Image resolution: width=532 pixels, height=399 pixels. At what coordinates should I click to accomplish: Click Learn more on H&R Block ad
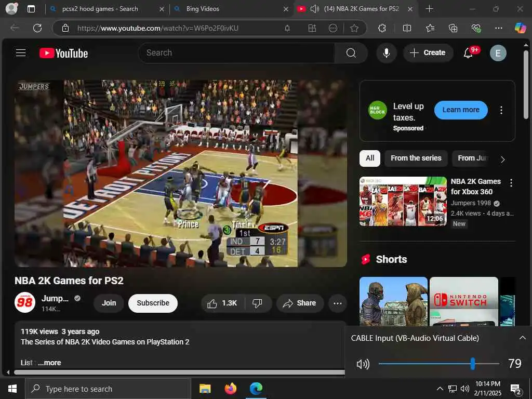pyautogui.click(x=461, y=110)
